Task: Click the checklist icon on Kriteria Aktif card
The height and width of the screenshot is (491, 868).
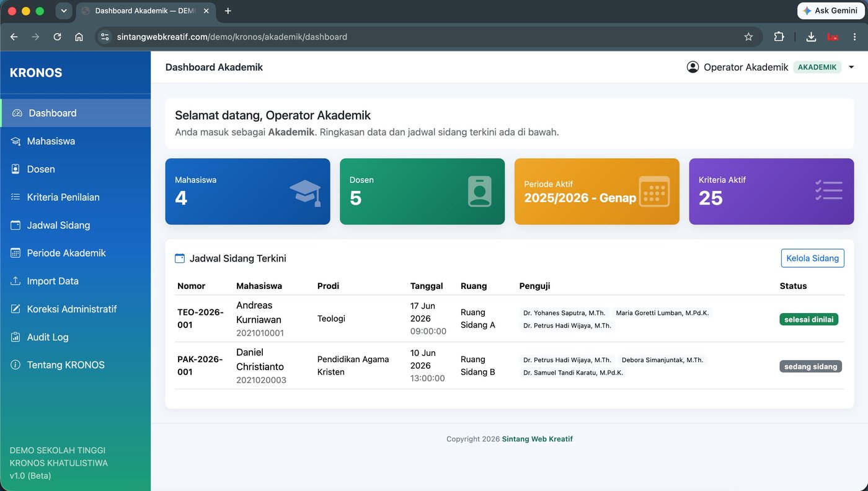Action: 829,191
